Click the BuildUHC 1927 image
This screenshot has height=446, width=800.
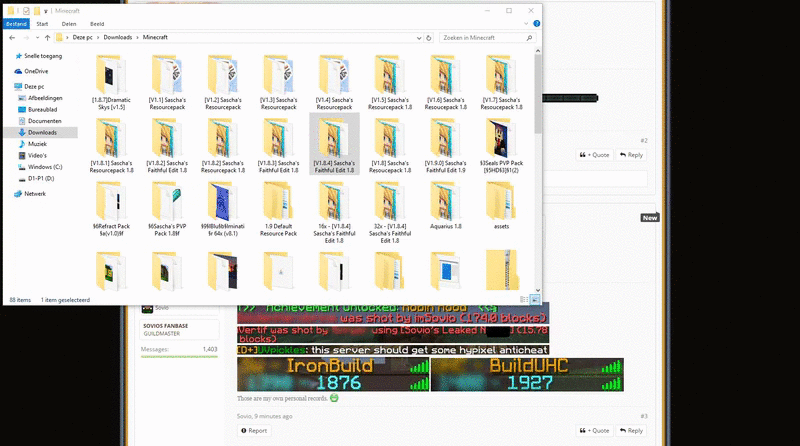[527, 375]
